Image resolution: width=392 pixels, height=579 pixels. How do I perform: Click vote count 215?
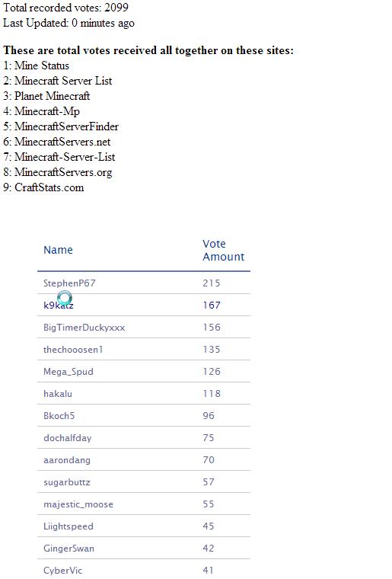(x=212, y=283)
